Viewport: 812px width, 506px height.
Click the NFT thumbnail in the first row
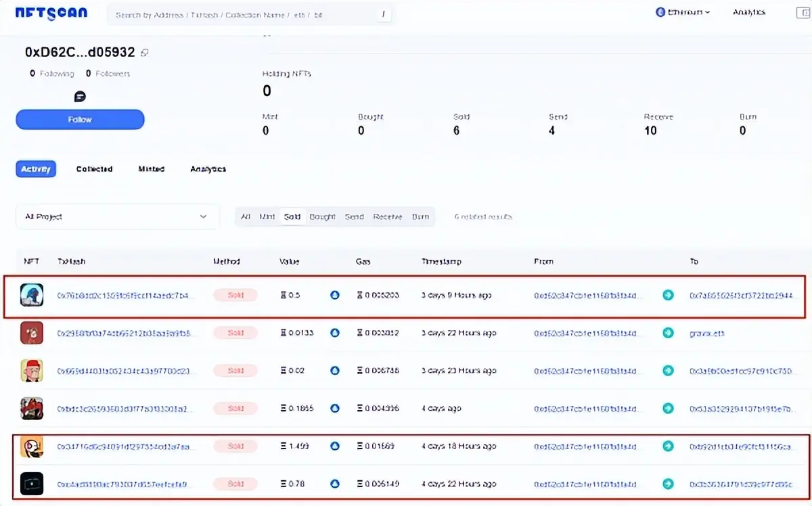(x=32, y=295)
